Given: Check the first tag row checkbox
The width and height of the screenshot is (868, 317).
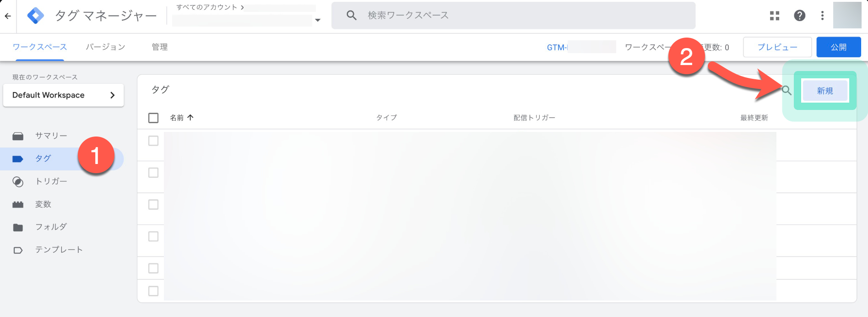Looking at the screenshot, I should coord(154,141).
